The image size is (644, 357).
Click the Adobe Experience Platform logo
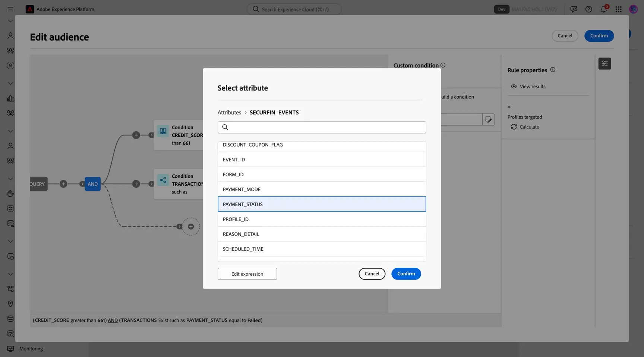30,9
